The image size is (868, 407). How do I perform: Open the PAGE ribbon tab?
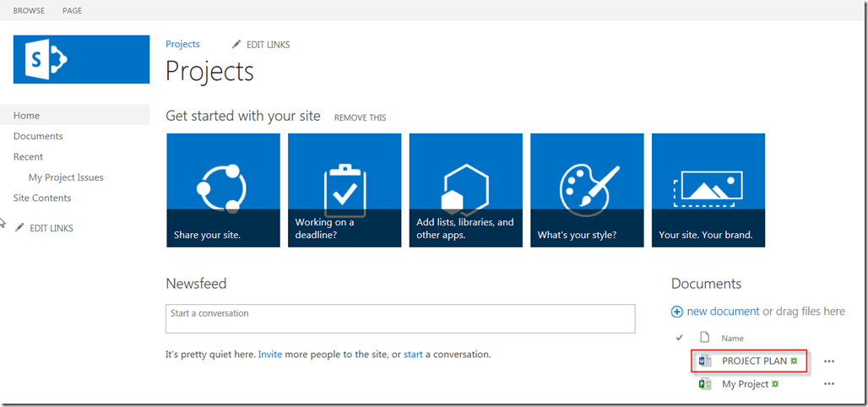point(72,11)
